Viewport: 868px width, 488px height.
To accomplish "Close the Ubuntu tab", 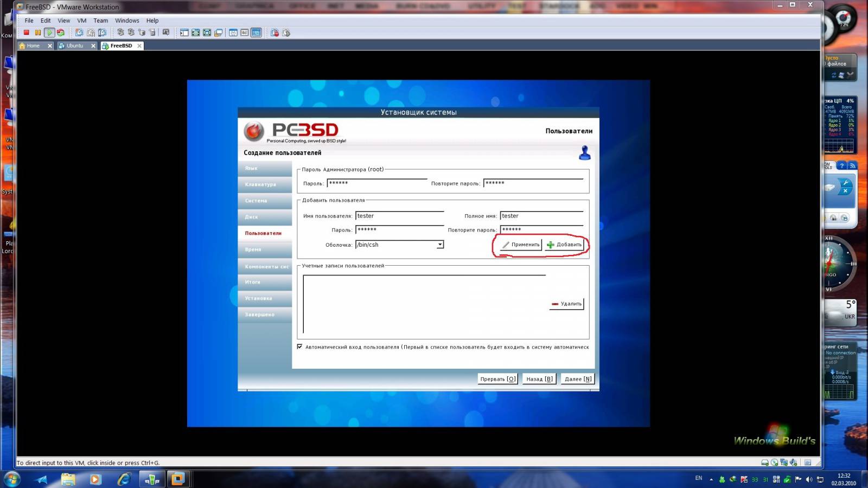I will pyautogui.click(x=93, y=46).
